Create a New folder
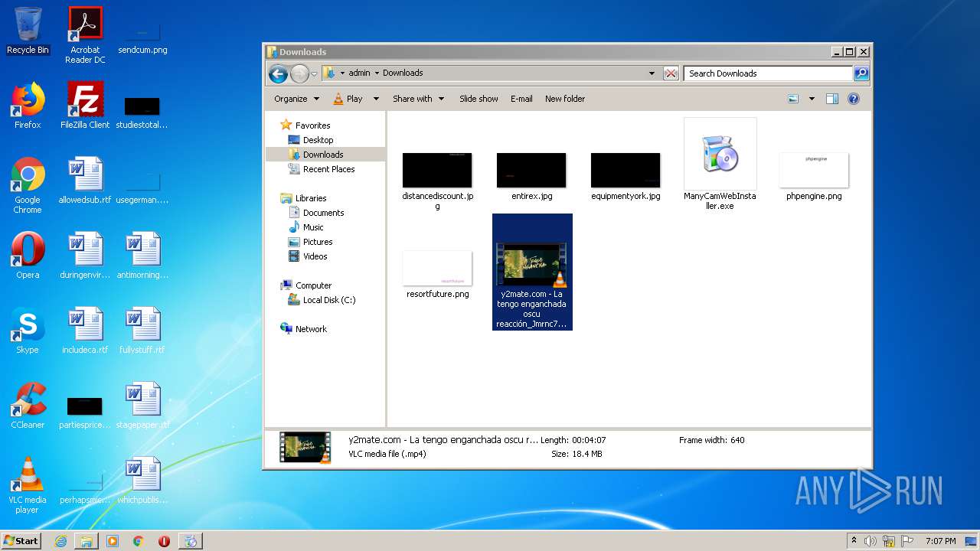Screen dimensions: 980x551 tap(565, 99)
